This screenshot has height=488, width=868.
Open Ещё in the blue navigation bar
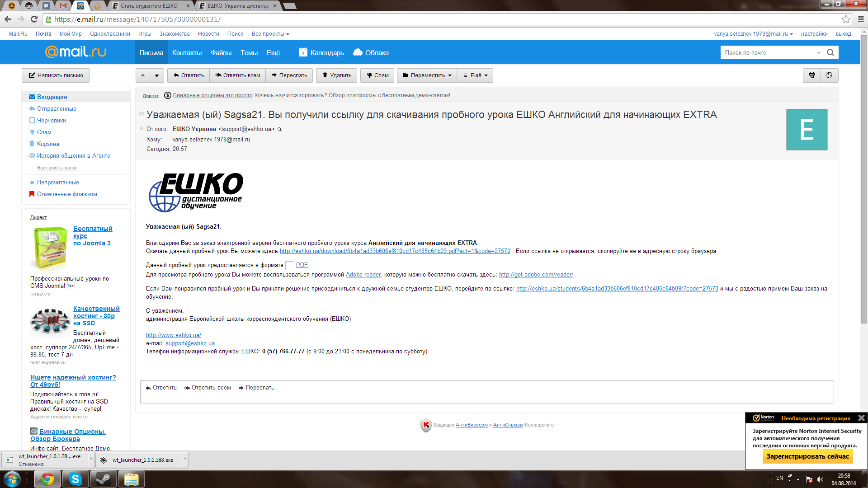(273, 52)
